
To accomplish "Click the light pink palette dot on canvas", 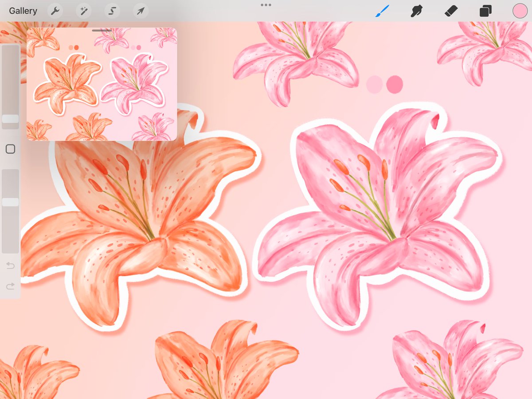I will pyautogui.click(x=375, y=84).
